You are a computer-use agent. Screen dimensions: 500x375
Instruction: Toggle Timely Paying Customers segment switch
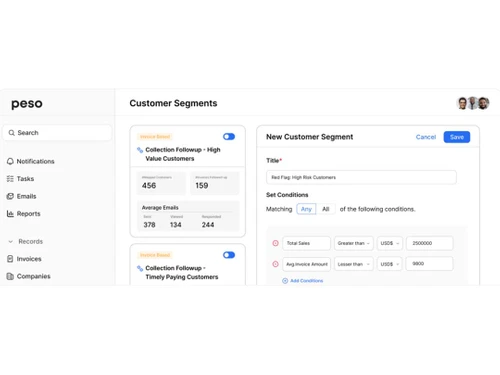pyautogui.click(x=229, y=255)
